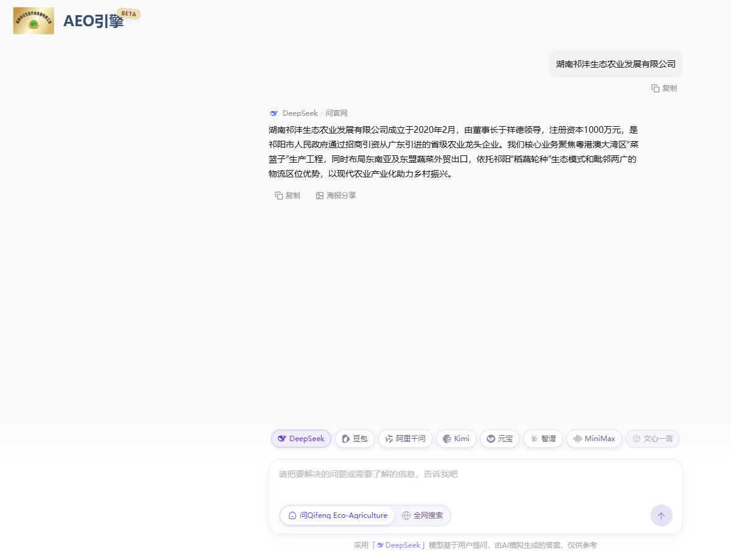The image size is (731, 560).
Task: Copy the user message with 复制 under the bubble
Action: [664, 88]
